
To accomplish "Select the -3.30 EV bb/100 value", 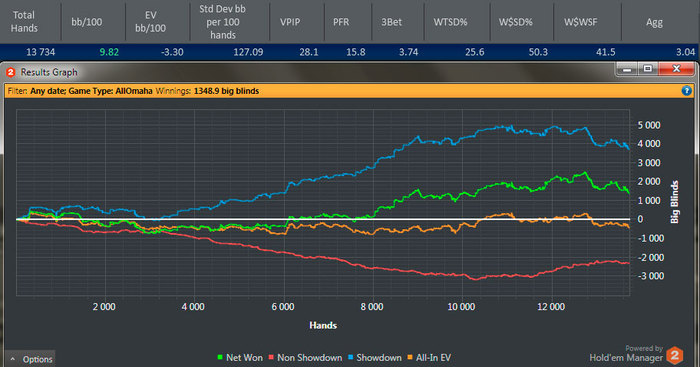I will pos(172,52).
